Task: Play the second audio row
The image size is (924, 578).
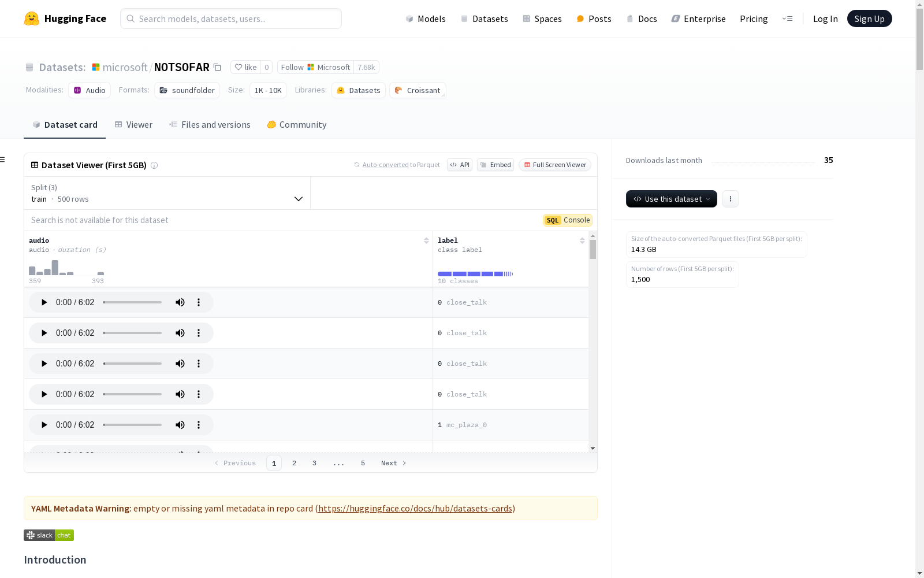Action: click(44, 333)
